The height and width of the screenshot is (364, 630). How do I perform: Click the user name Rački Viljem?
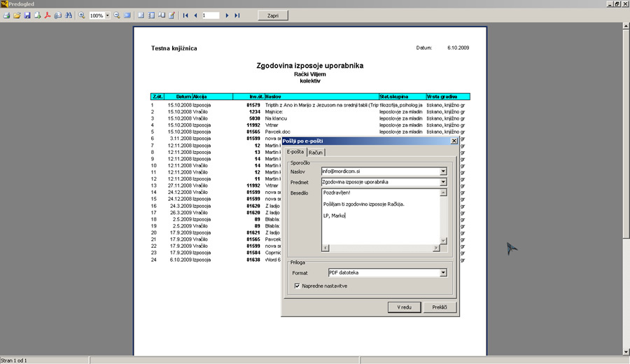click(310, 74)
